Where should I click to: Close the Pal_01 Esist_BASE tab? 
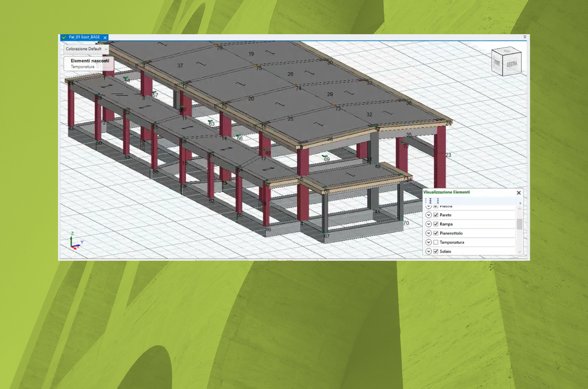click(x=105, y=37)
